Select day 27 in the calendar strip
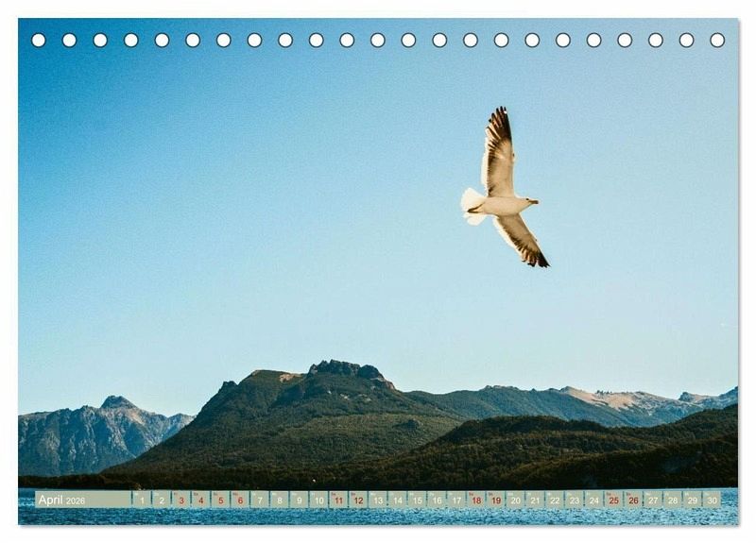Screen dimensions: 756x543 pos(653,500)
